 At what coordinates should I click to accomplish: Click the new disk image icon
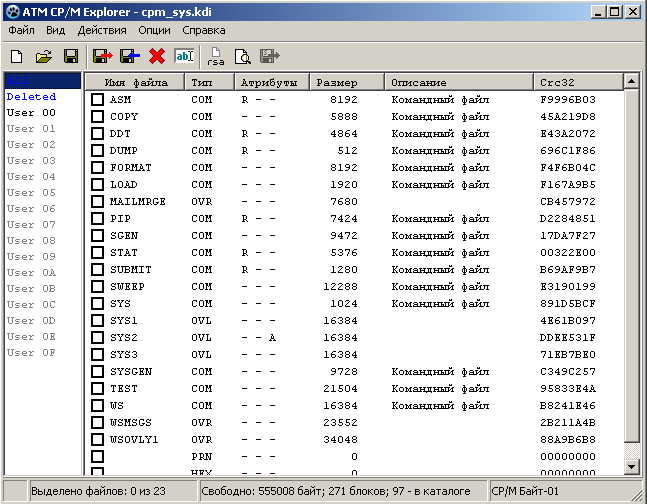[17, 56]
